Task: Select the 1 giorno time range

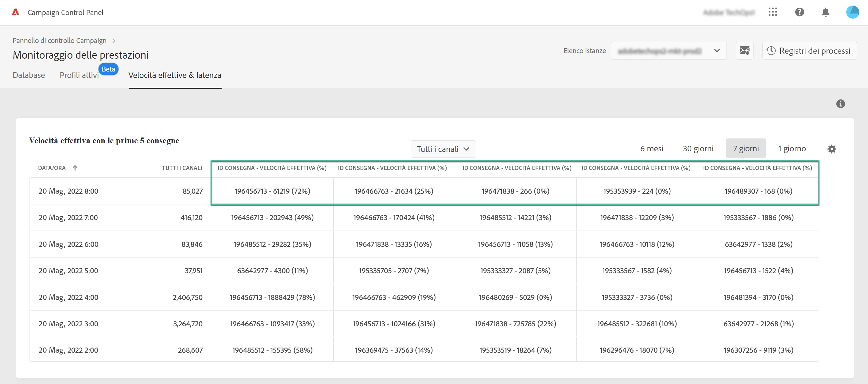Action: [792, 149]
